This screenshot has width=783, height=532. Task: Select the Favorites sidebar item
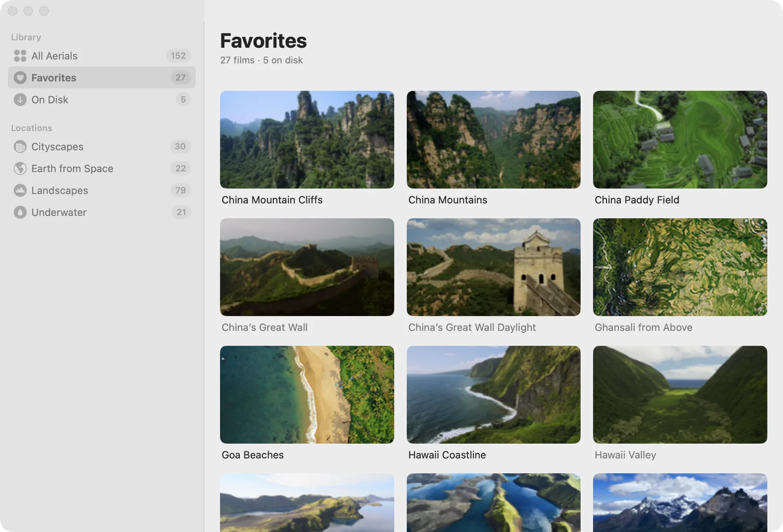click(102, 78)
